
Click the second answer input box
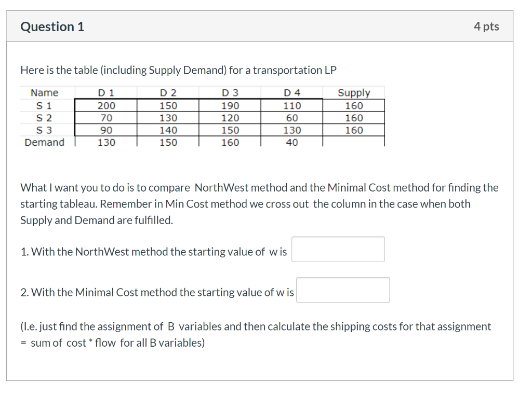[x=343, y=290]
